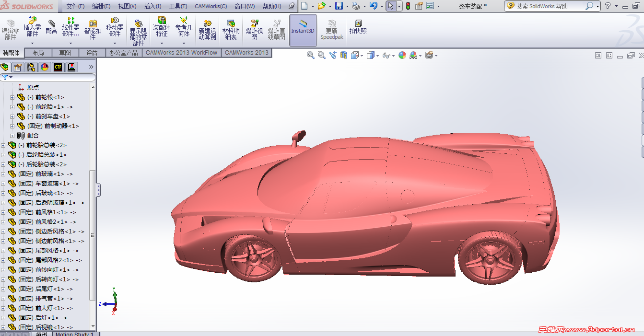Switch to the 评估 tab
The height and width of the screenshot is (336, 644).
tap(92, 53)
